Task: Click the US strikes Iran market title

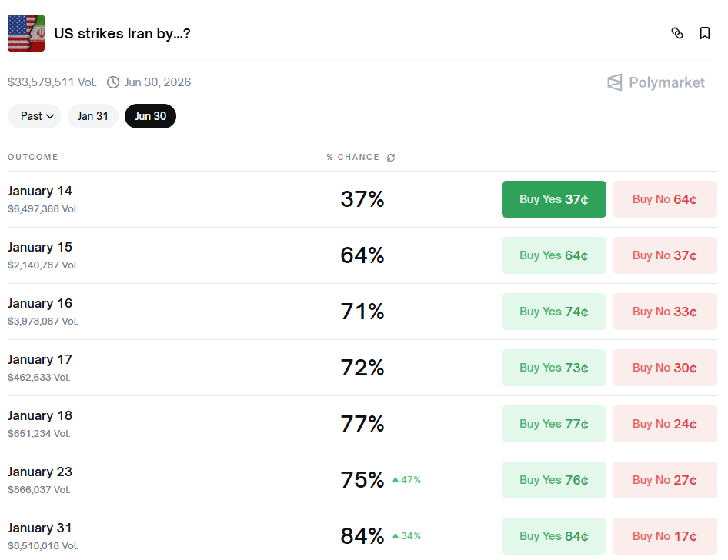Action: pyautogui.click(x=122, y=34)
